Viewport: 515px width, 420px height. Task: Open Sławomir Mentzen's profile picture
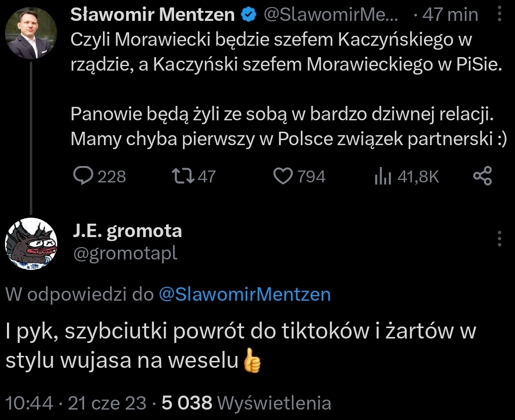click(x=31, y=33)
